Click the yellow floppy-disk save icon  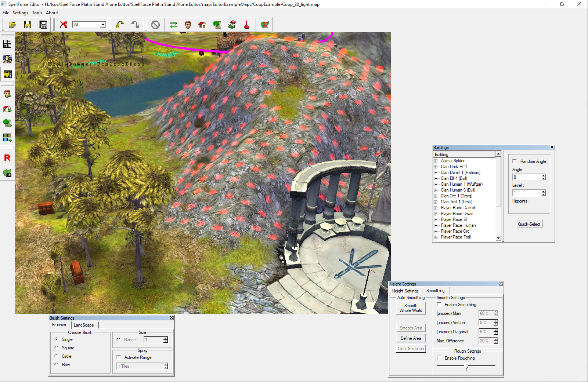(x=28, y=25)
